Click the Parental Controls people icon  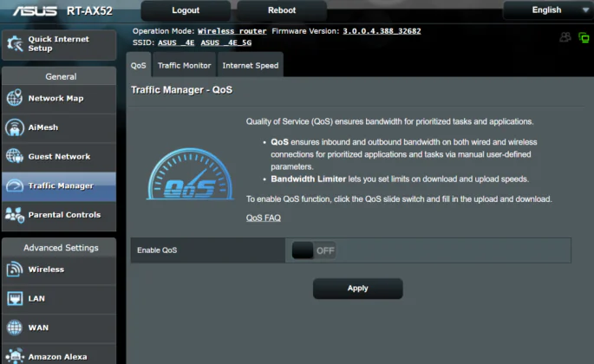(x=15, y=215)
